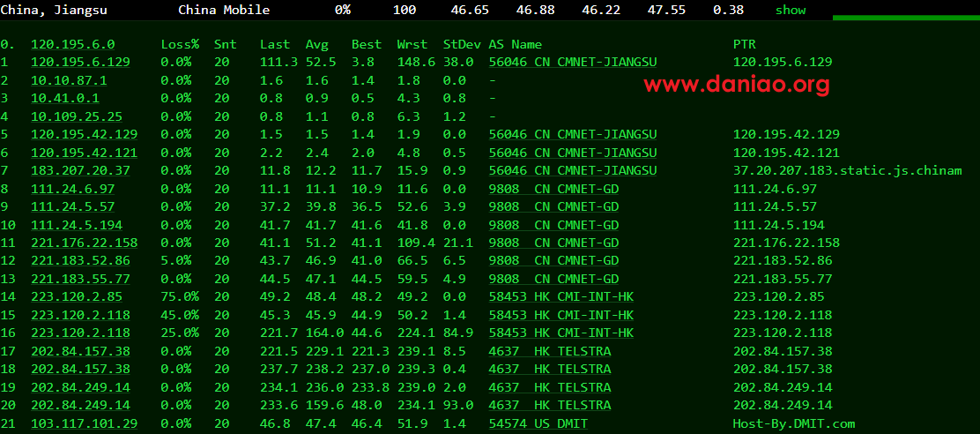Open the 111.24.5.194 IP link in hop 10
The image size is (980, 434).
77,225
